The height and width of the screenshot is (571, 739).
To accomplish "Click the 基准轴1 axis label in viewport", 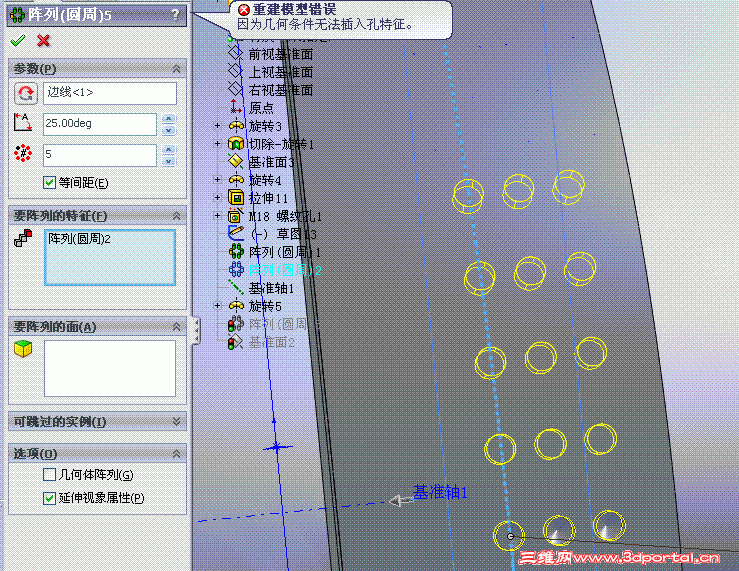I will [440, 493].
